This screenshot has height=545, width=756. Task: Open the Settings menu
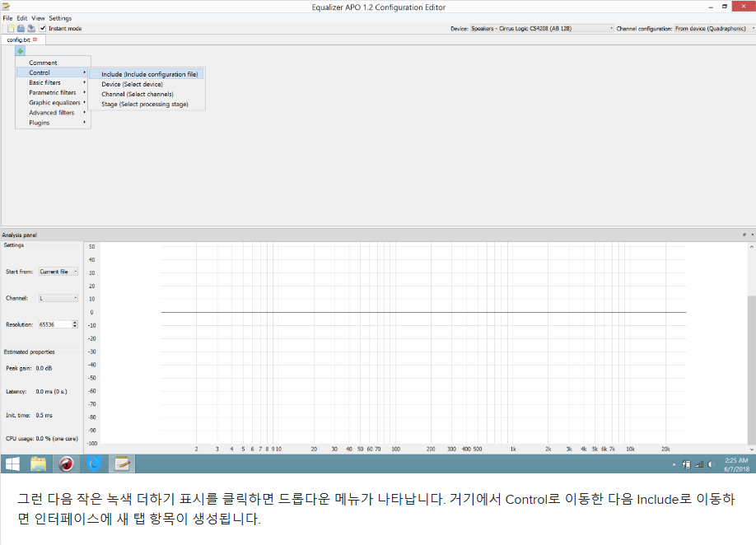click(60, 18)
